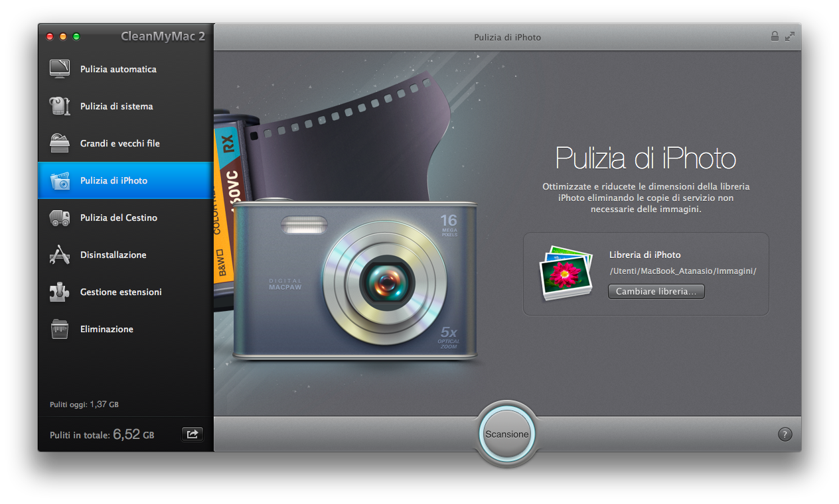The height and width of the screenshot is (504, 839).
Task: Go to the Gestione estensioni section
Action: 125,292
